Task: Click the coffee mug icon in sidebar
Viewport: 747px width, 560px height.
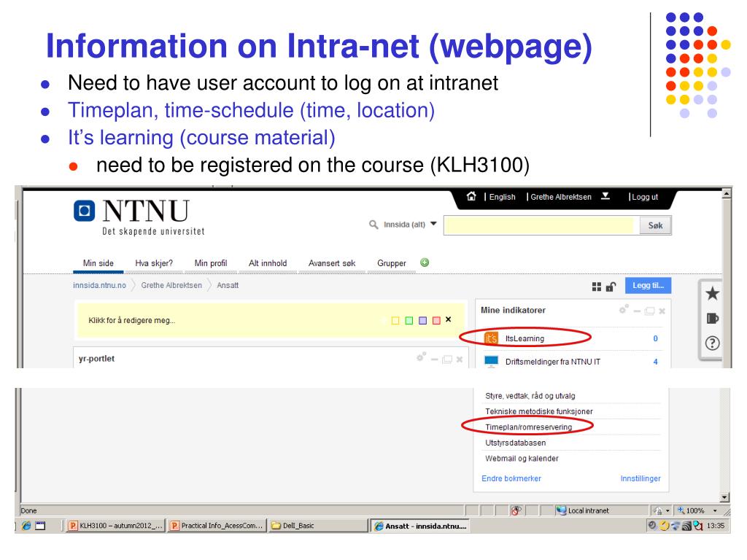Action: (712, 318)
